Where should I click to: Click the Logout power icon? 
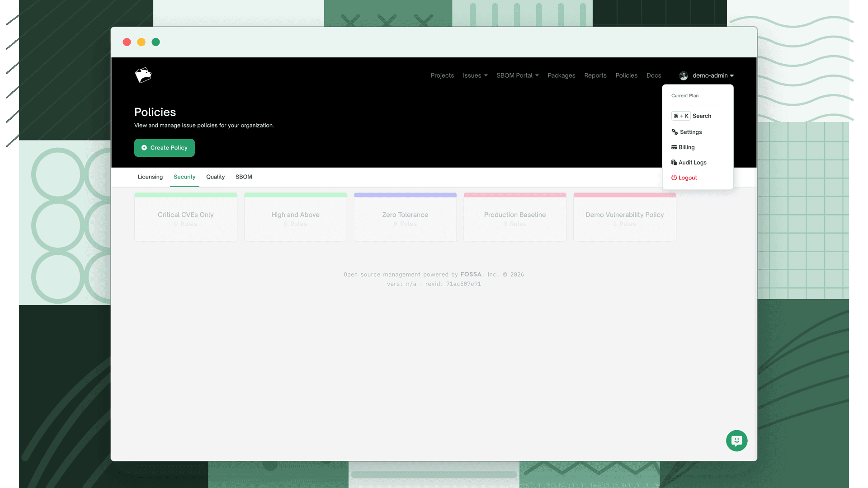[x=674, y=178]
